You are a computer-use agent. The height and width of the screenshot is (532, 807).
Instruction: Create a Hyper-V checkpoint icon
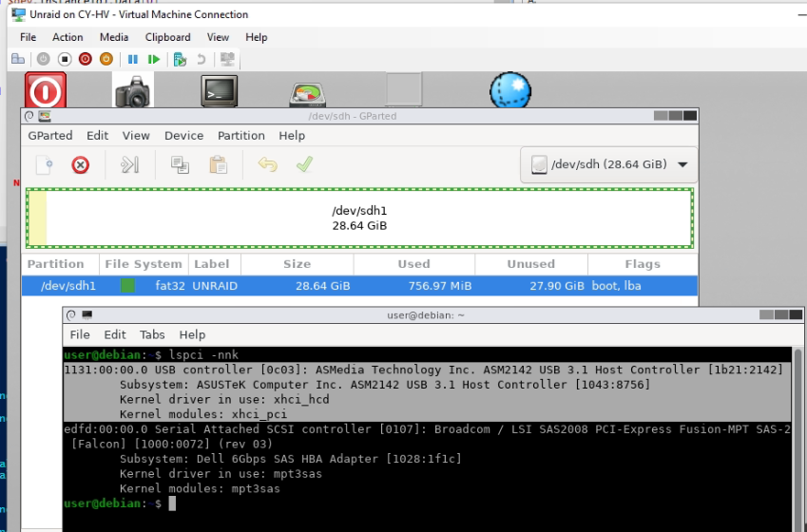[180, 59]
